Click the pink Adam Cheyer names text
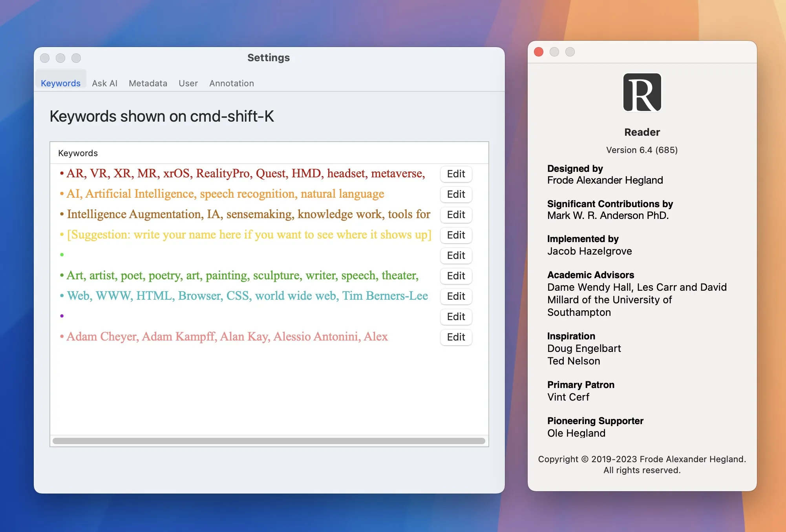Image resolution: width=786 pixels, height=532 pixels. pyautogui.click(x=227, y=337)
